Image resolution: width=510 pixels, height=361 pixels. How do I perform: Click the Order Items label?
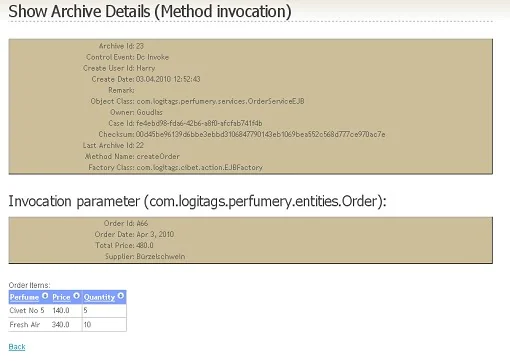point(29,285)
